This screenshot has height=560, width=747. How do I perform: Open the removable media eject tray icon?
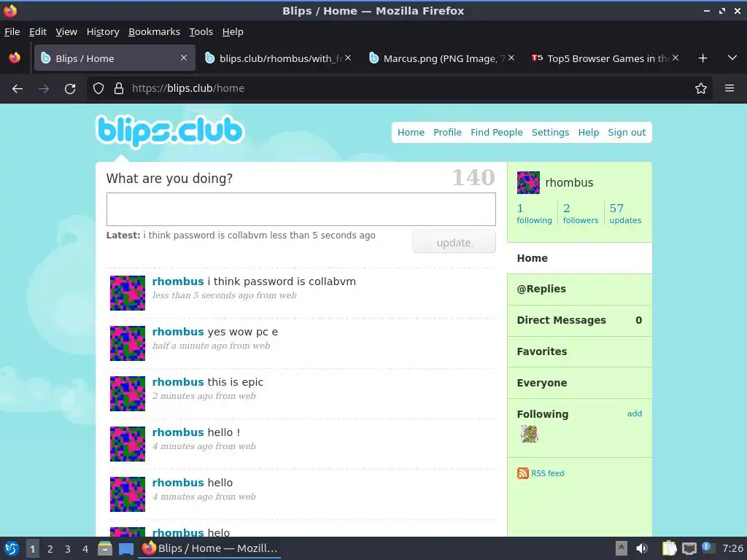(x=622, y=548)
